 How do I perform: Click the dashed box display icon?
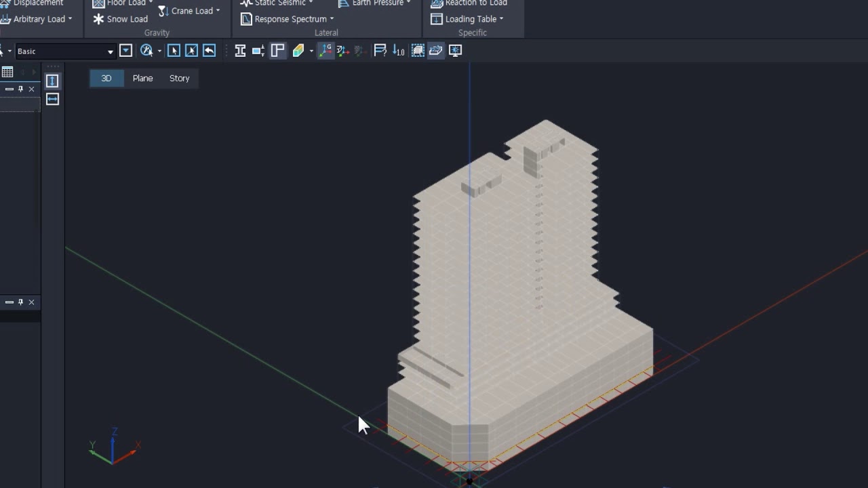pos(418,51)
